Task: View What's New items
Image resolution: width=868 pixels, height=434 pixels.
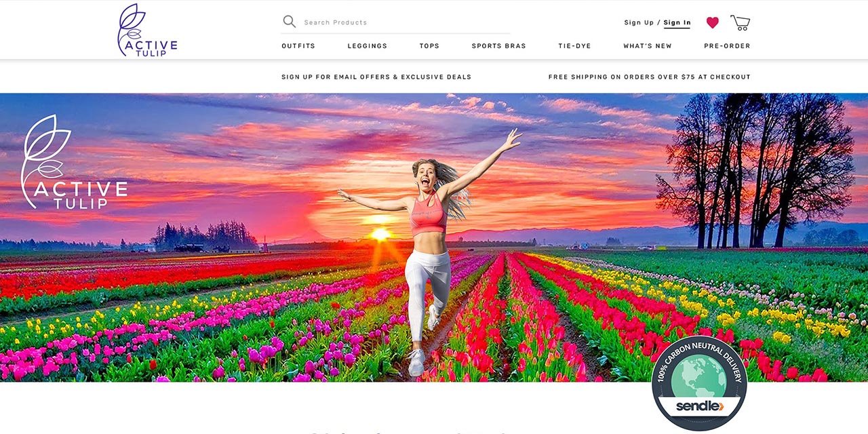Action: [648, 46]
